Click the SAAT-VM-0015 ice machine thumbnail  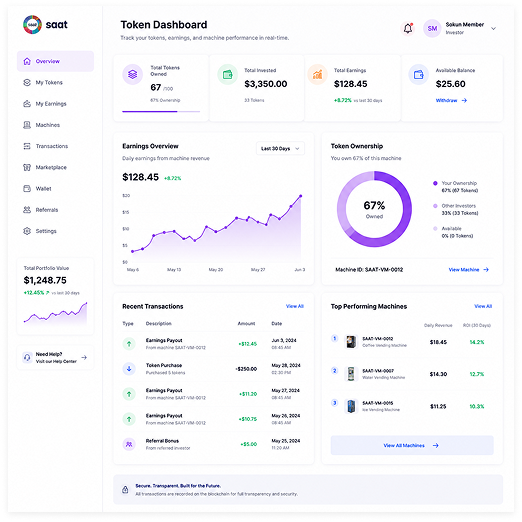[x=351, y=406]
